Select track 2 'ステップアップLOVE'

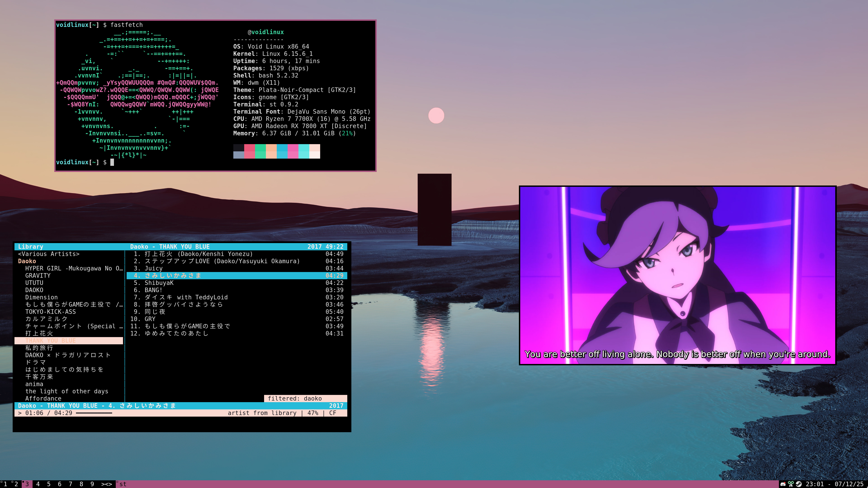[x=237, y=261]
